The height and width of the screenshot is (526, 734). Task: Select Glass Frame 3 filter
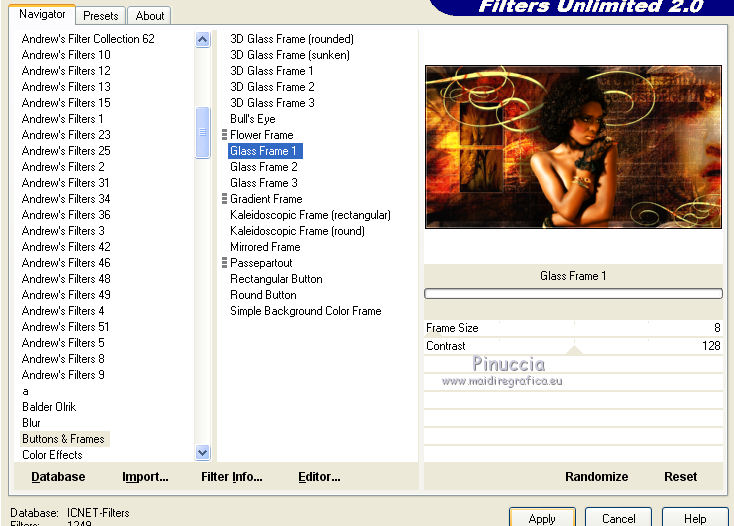264,183
